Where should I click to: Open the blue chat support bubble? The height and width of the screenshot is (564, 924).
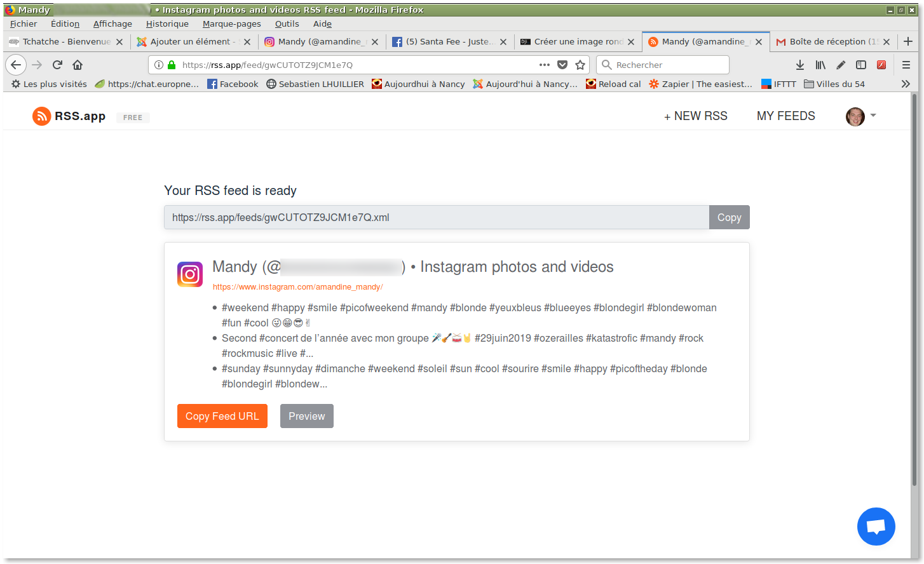click(x=876, y=527)
